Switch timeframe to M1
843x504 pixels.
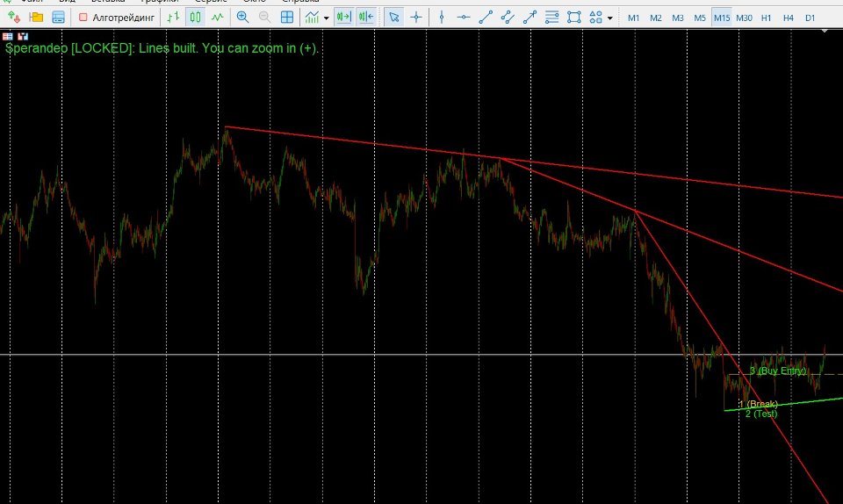point(634,18)
